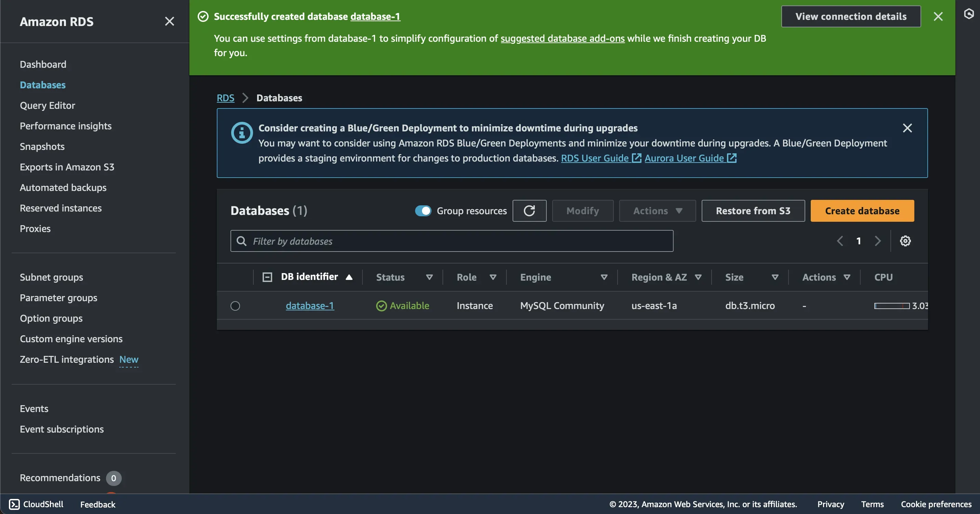Dismiss the Blue/Green Deployment info banner
Screen dimensions: 980x514
907,128
